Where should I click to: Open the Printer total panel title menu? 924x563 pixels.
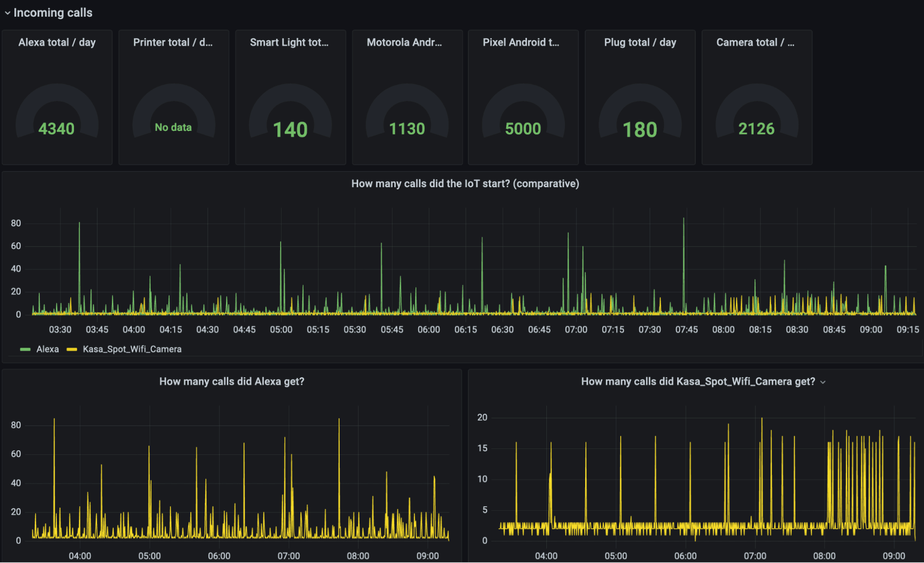(173, 42)
